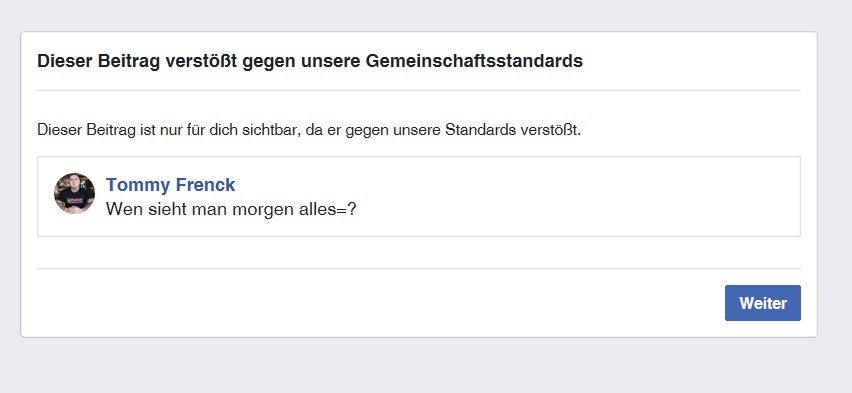The image size is (852, 393).
Task: Click the divider line above the Weiter button
Action: [418, 269]
